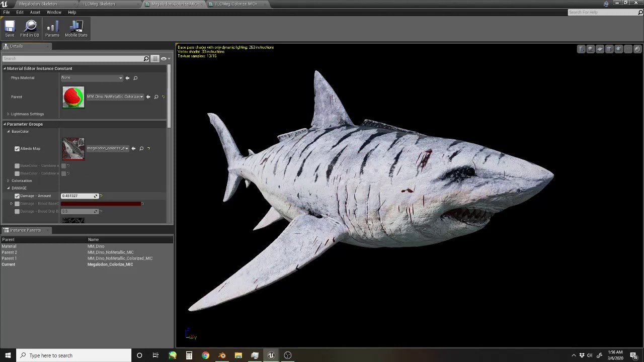
Task: Use selected mesh (teapot) as preview
Action: pos(619,49)
